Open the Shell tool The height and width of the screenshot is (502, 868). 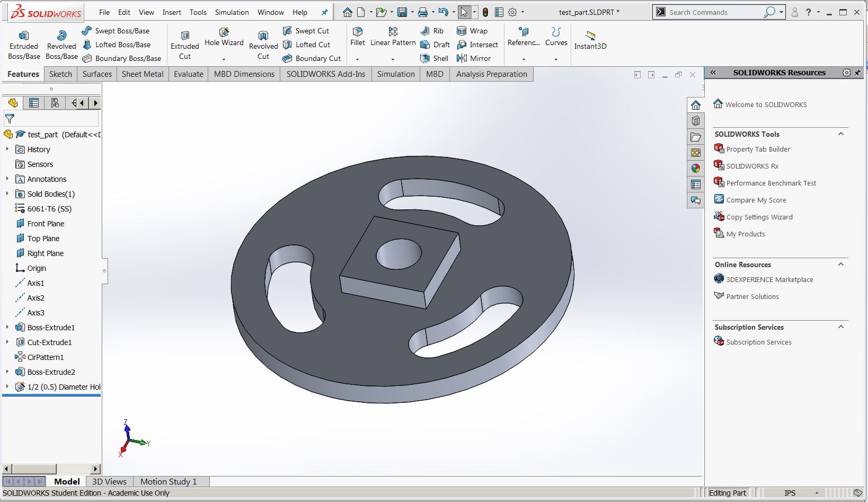[433, 58]
